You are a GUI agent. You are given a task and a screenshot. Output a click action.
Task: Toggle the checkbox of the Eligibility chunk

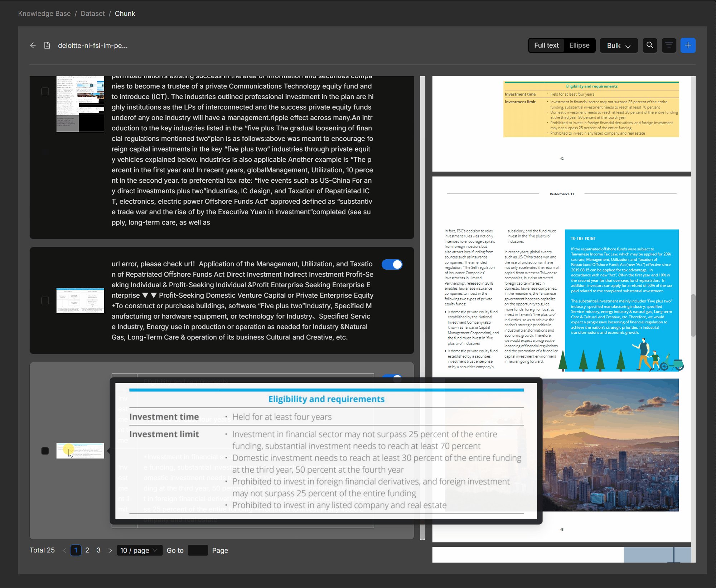pyautogui.click(x=45, y=451)
